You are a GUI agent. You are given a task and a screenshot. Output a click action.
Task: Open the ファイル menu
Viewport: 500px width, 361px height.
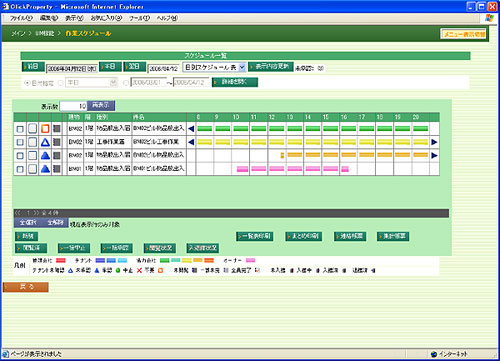point(21,18)
